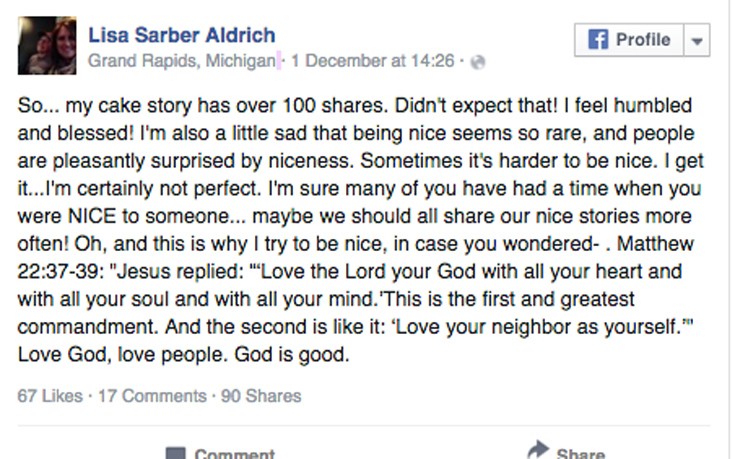The width and height of the screenshot is (735, 459).
Task: Click the Share arrow icon
Action: [x=539, y=450]
